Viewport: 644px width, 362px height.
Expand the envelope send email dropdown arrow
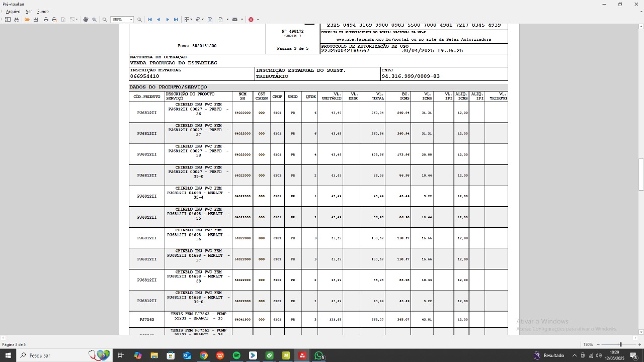click(x=242, y=20)
